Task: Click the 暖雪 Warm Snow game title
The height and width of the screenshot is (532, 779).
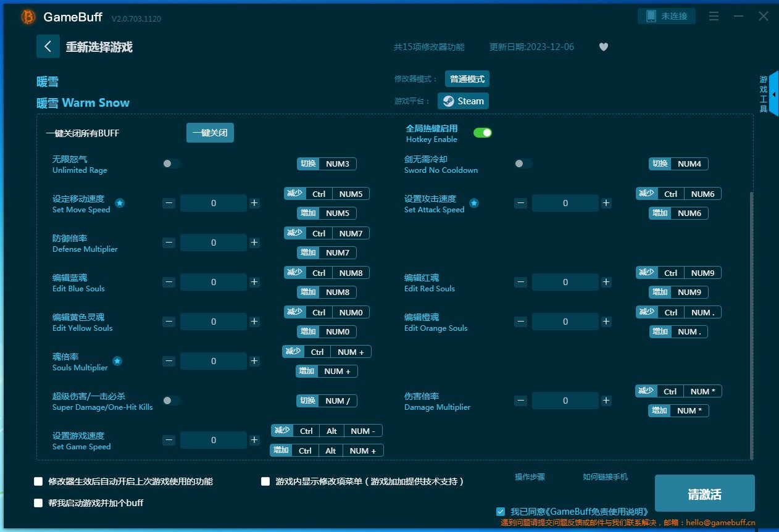Action: tap(83, 102)
